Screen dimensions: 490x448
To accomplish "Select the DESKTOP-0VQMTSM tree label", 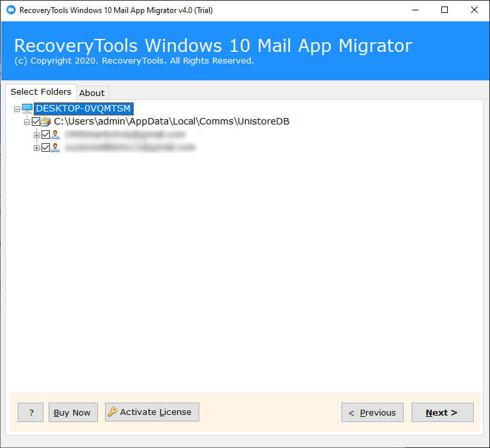I will tap(83, 108).
